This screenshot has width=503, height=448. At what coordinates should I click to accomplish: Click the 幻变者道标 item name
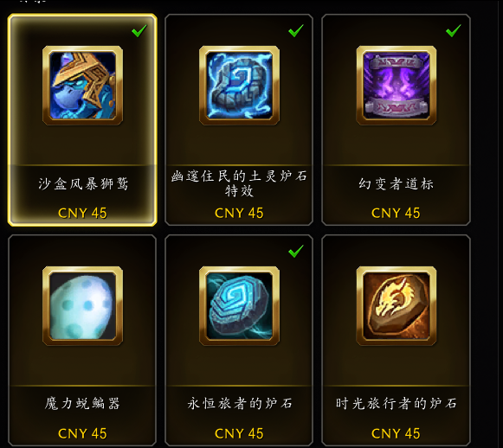coord(397,184)
